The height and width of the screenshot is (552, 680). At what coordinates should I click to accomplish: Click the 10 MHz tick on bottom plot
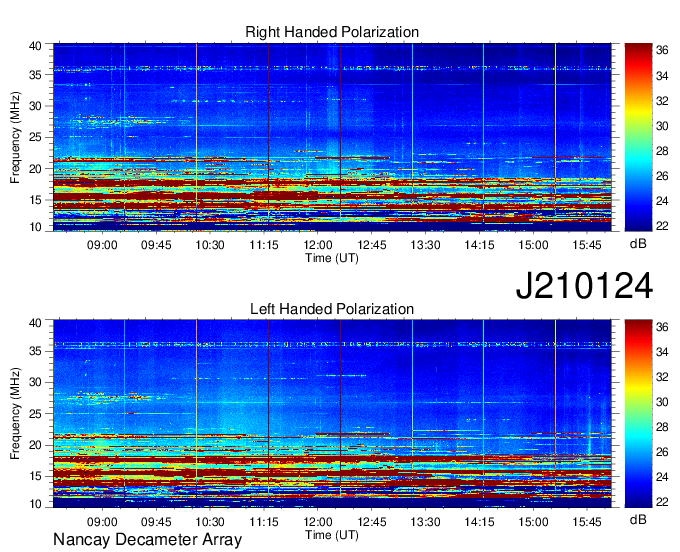coord(35,504)
